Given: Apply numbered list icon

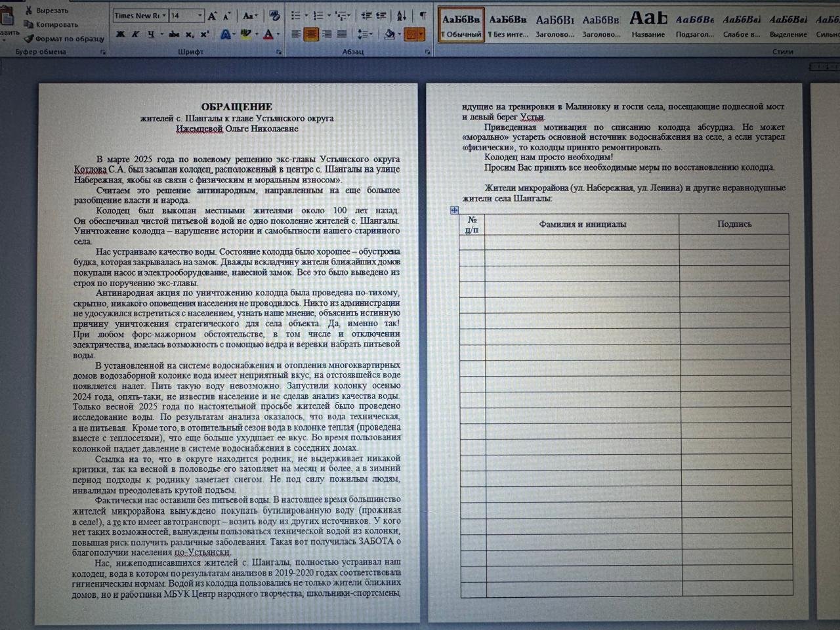Looking at the screenshot, I should (x=318, y=16).
